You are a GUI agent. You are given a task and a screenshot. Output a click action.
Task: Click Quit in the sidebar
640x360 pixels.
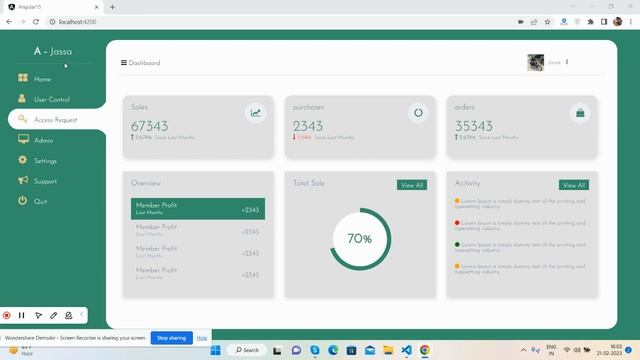point(40,202)
